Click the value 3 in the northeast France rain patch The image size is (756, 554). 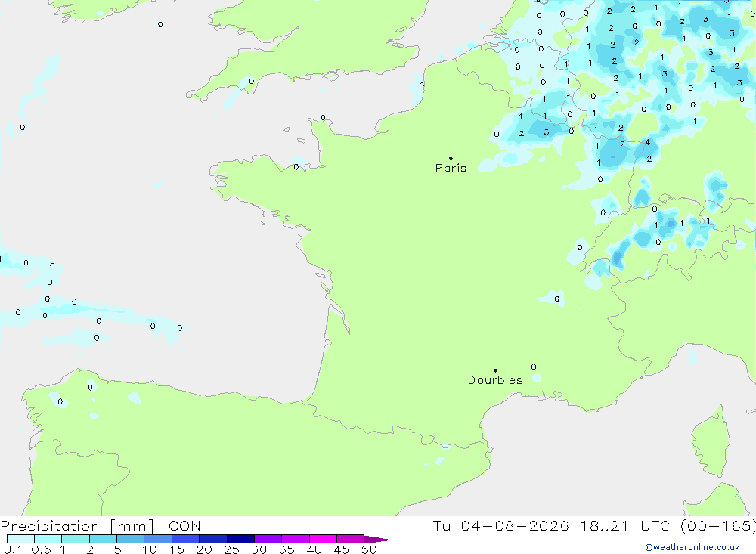547,132
